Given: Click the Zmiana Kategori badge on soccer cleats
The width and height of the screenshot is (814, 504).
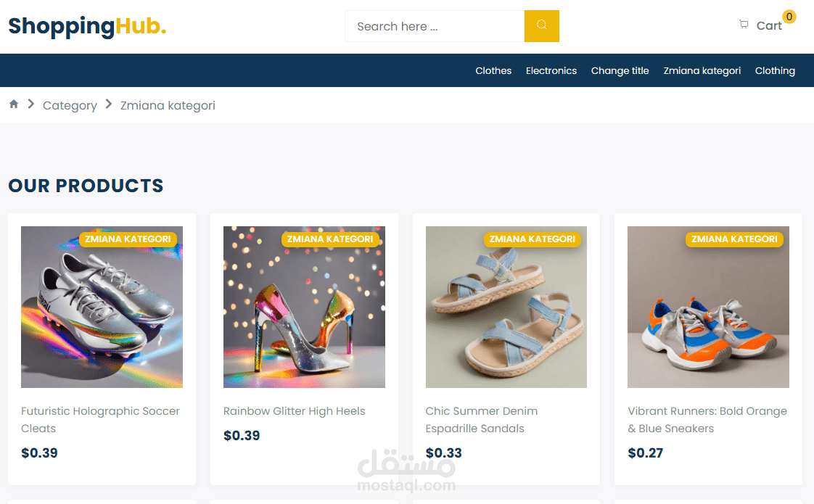Looking at the screenshot, I should (x=128, y=239).
